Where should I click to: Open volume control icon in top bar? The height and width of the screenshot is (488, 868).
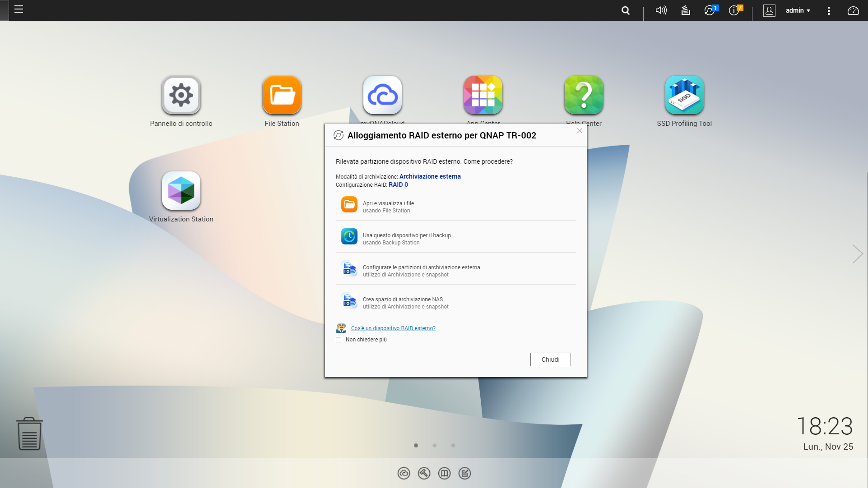(x=661, y=10)
